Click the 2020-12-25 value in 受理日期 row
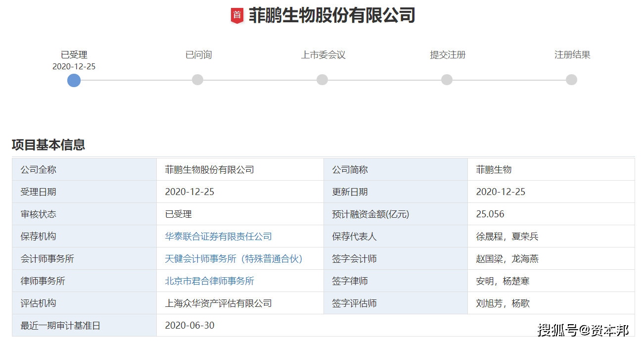The image size is (644, 344). pyautogui.click(x=189, y=192)
